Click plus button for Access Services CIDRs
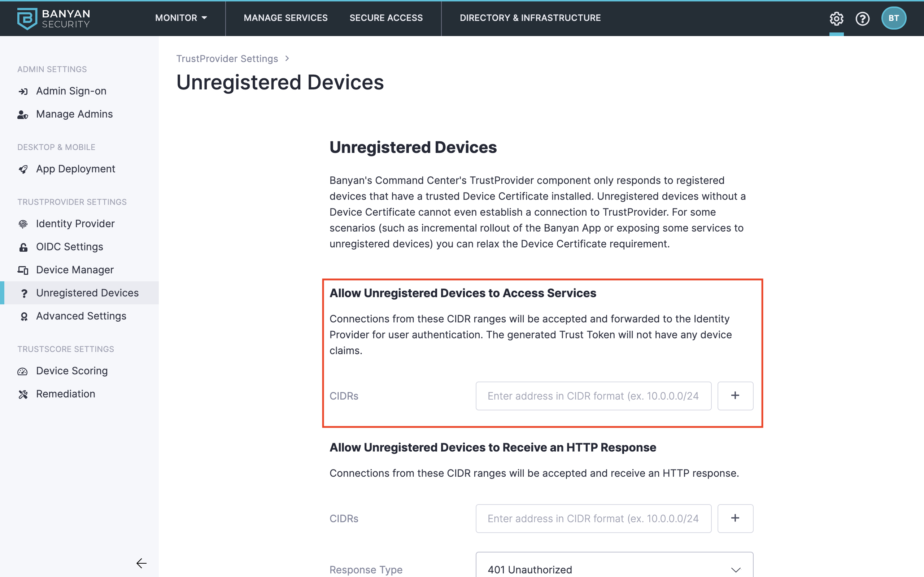The height and width of the screenshot is (577, 924). click(x=735, y=396)
